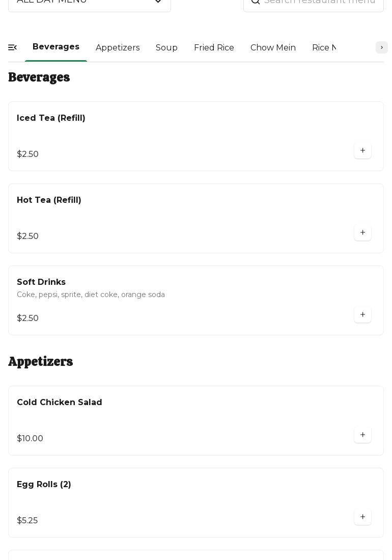The height and width of the screenshot is (560, 392).
Task: Go to the Soup tab
Action: [166, 48]
